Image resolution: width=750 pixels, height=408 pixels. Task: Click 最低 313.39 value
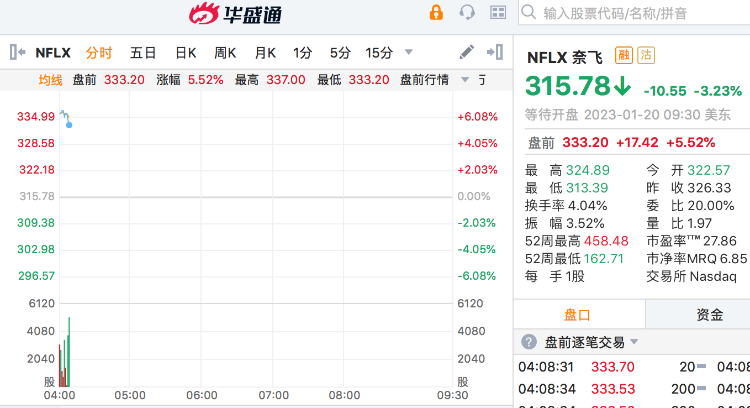tap(587, 188)
